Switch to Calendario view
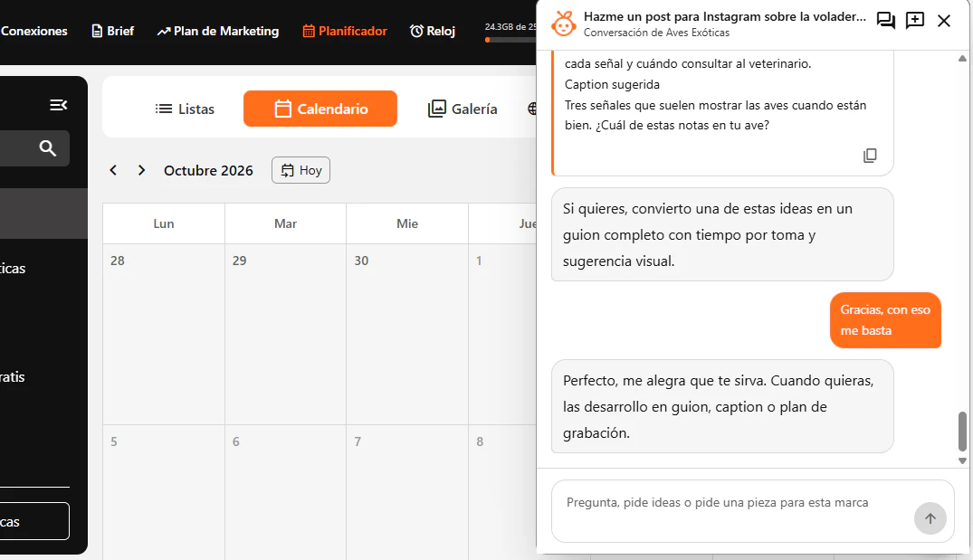 [x=320, y=109]
